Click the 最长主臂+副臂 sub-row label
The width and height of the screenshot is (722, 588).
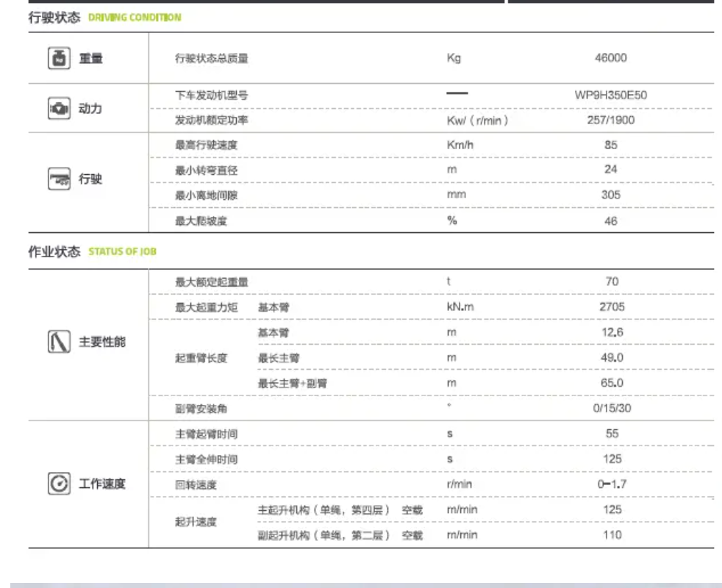click(293, 383)
